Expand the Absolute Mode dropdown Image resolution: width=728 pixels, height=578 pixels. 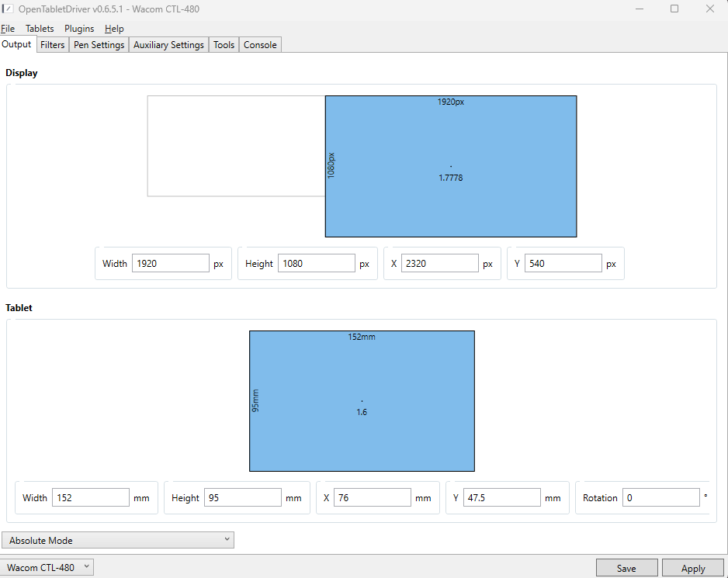tap(118, 540)
